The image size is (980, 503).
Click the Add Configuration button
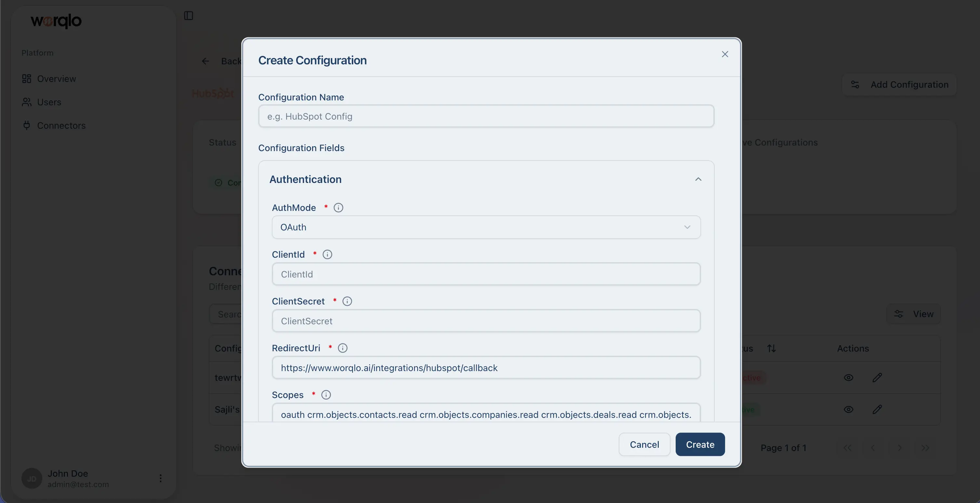(x=899, y=84)
